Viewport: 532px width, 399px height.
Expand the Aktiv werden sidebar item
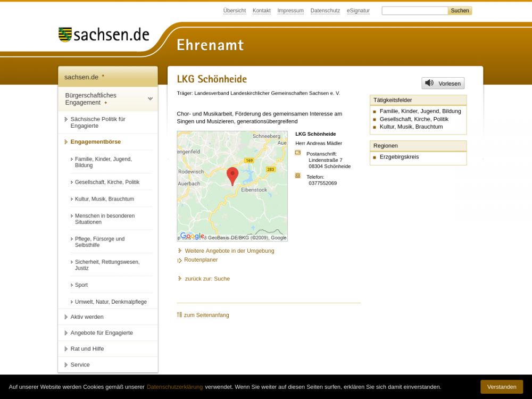pos(87,317)
